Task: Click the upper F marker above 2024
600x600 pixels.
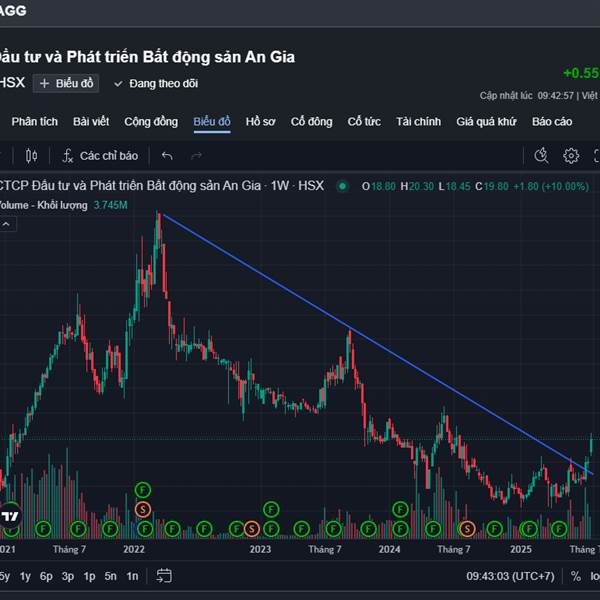Action: (x=400, y=510)
